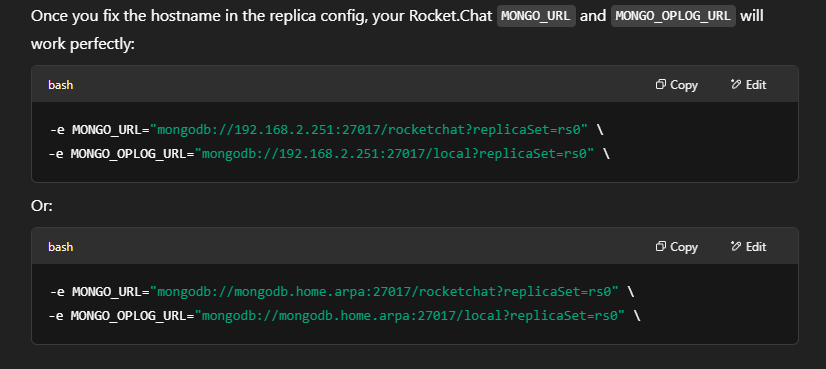
Task: Click the mongodb.home.arpa local oplog connection string
Action: click(x=409, y=316)
